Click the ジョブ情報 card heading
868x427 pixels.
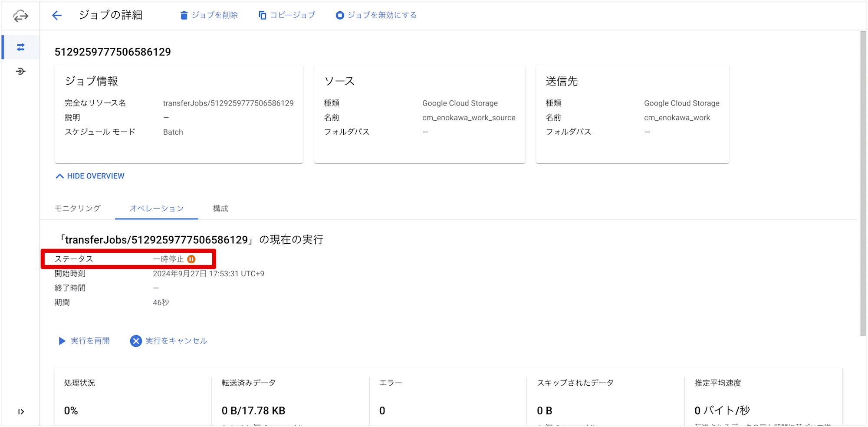click(92, 81)
